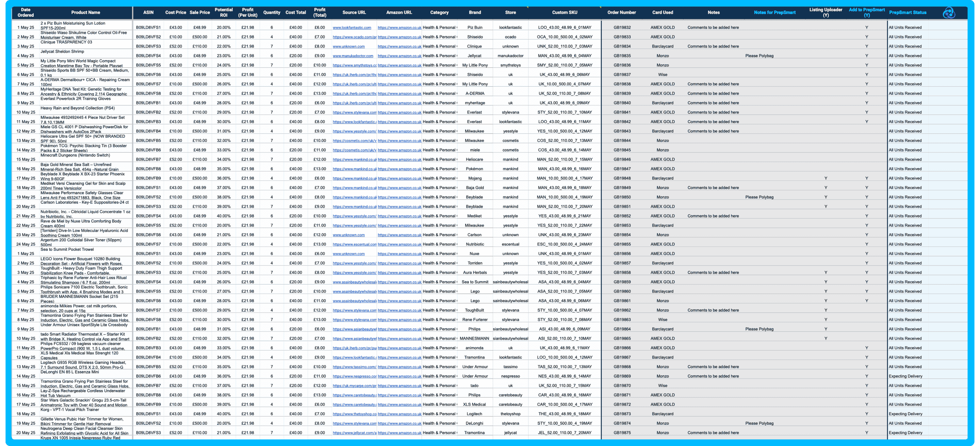
Task: Select the Mojang brand cell
Action: pyautogui.click(x=475, y=179)
